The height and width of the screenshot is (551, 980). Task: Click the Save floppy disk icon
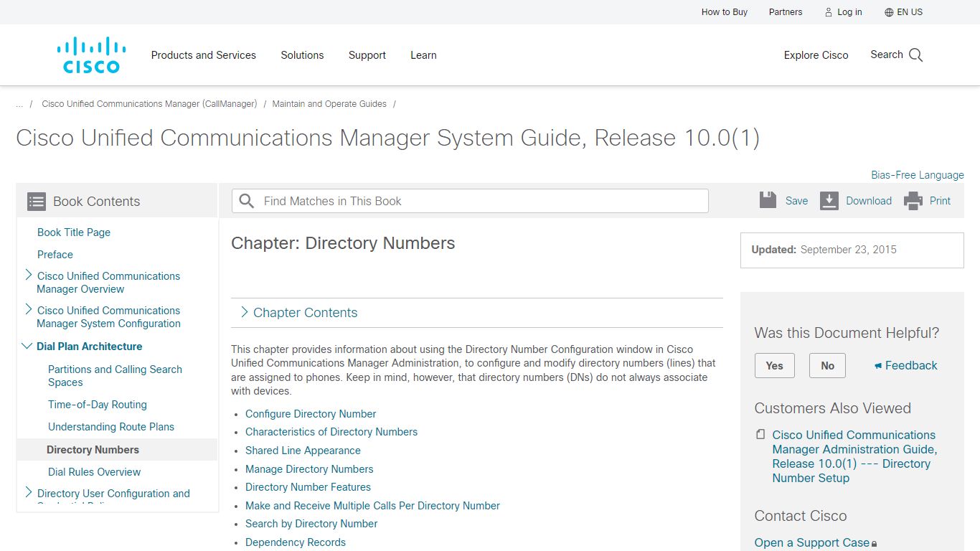point(768,201)
